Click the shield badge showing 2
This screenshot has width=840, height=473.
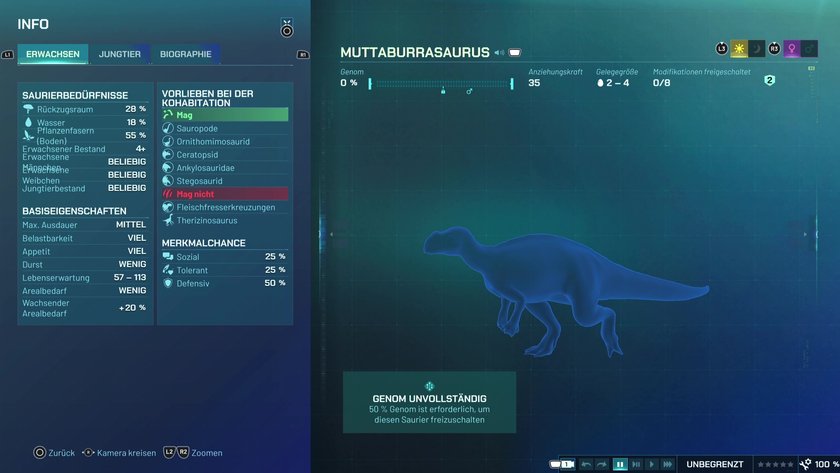coord(770,80)
